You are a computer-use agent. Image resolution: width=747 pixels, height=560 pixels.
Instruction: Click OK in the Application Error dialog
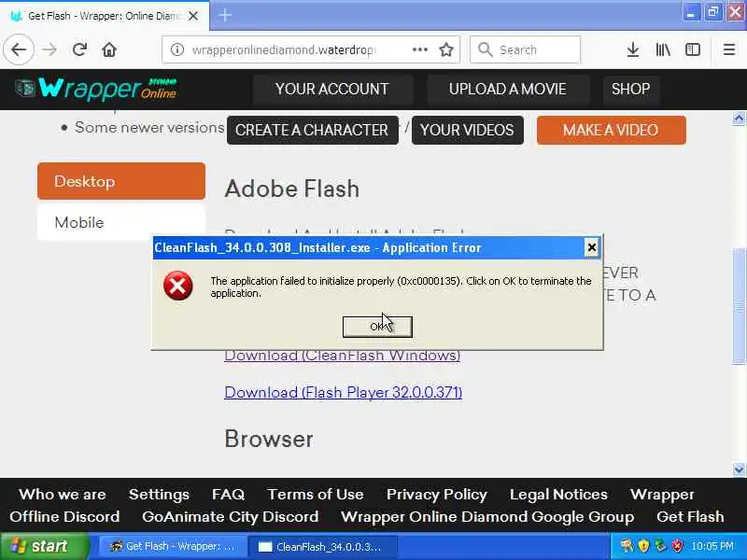click(x=377, y=327)
